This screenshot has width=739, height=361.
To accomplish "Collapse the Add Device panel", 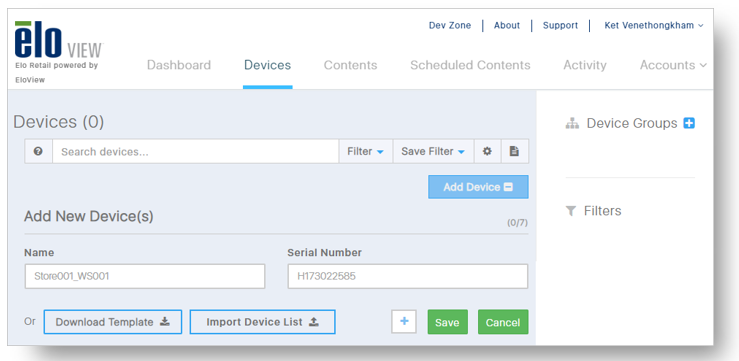I will (478, 187).
